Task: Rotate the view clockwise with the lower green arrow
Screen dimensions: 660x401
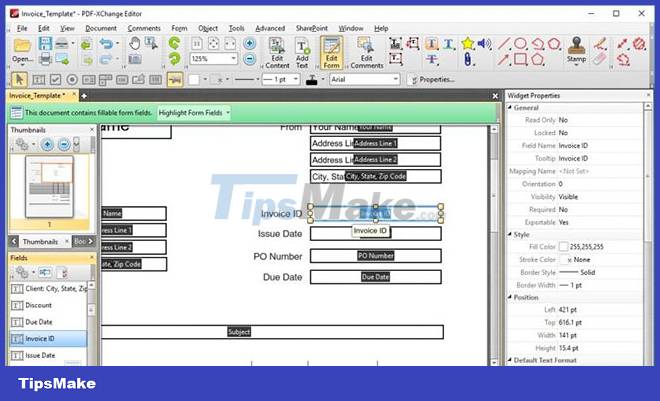Action: click(174, 59)
